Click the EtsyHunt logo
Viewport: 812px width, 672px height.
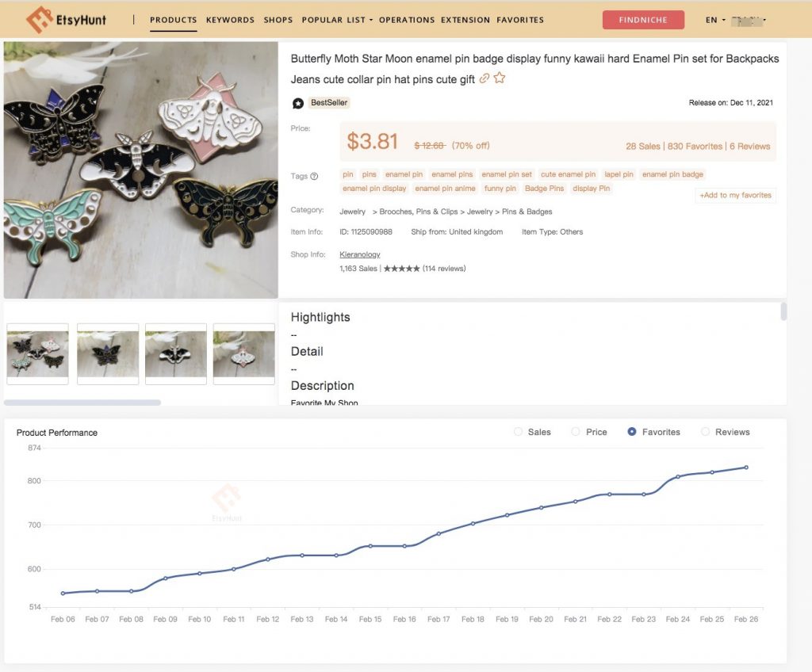pos(66,20)
